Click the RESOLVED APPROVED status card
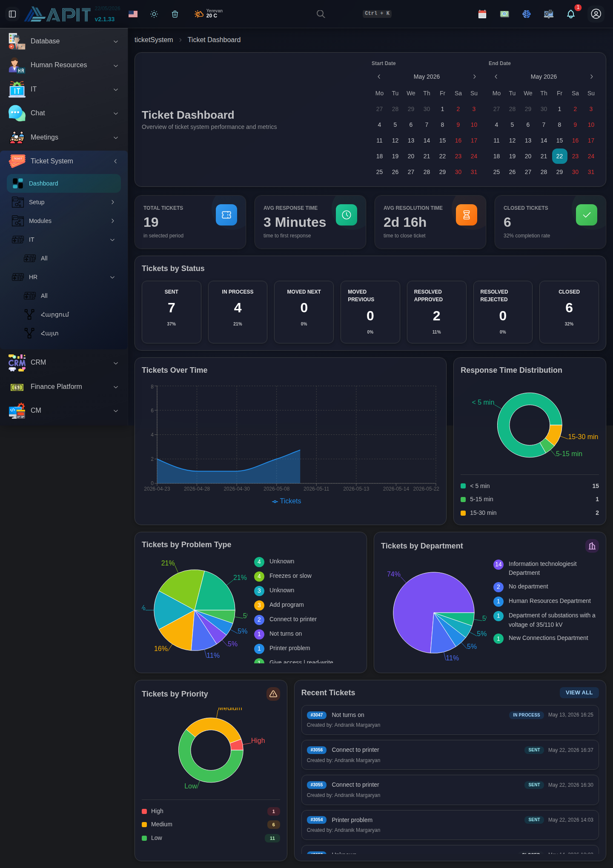This screenshot has width=613, height=868. coord(437,312)
